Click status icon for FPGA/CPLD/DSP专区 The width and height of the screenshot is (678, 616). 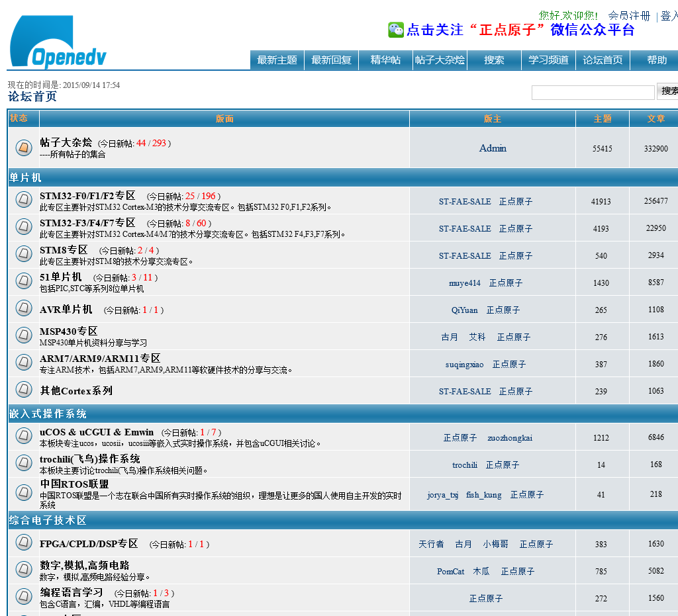pos(24,542)
